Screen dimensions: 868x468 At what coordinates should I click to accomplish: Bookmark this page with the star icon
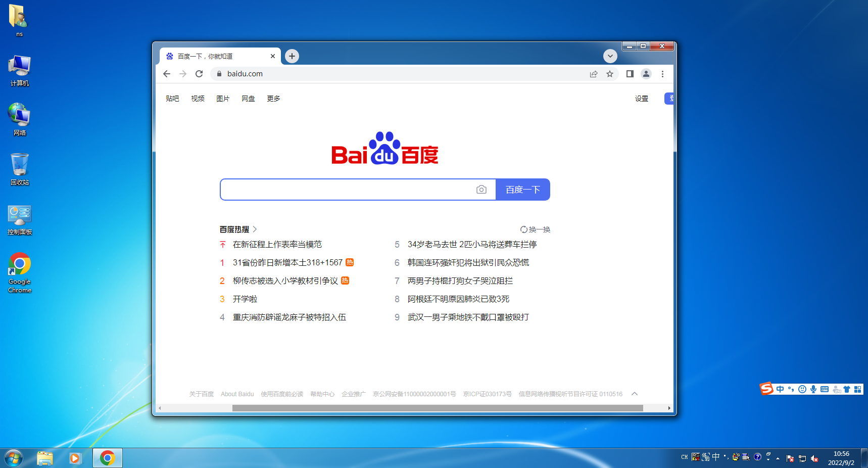point(610,74)
